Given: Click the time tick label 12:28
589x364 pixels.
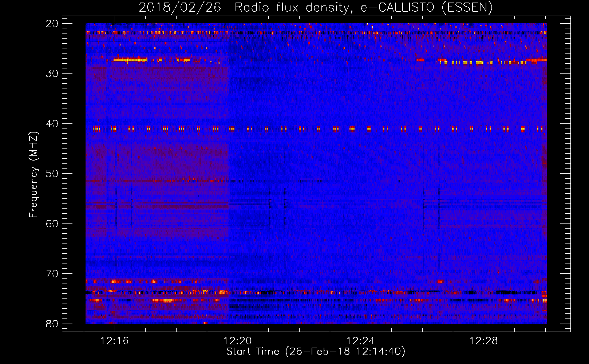Looking at the screenshot, I should (x=484, y=341).
